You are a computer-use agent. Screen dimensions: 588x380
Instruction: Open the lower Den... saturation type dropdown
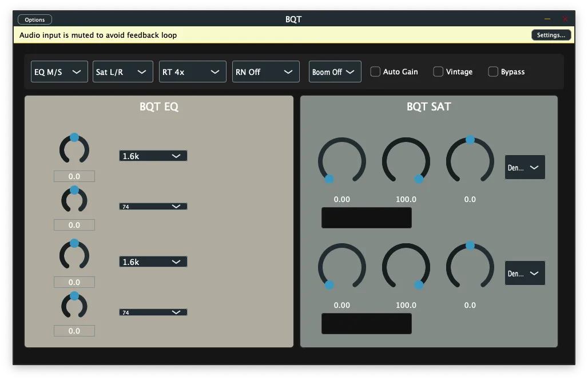tap(525, 273)
